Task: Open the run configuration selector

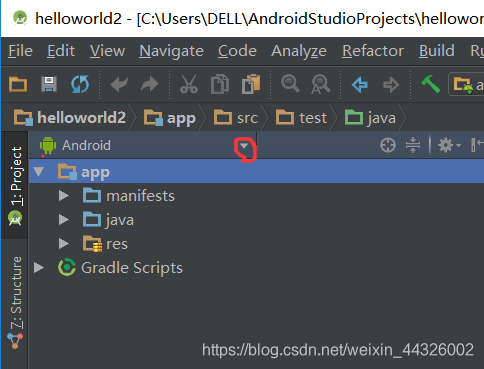Action: [x=467, y=85]
